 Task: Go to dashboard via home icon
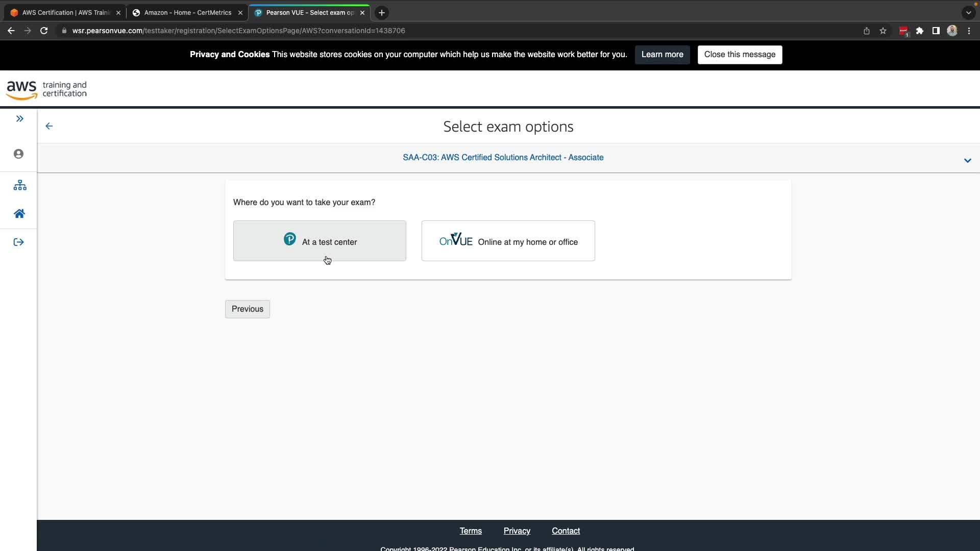[x=19, y=214]
